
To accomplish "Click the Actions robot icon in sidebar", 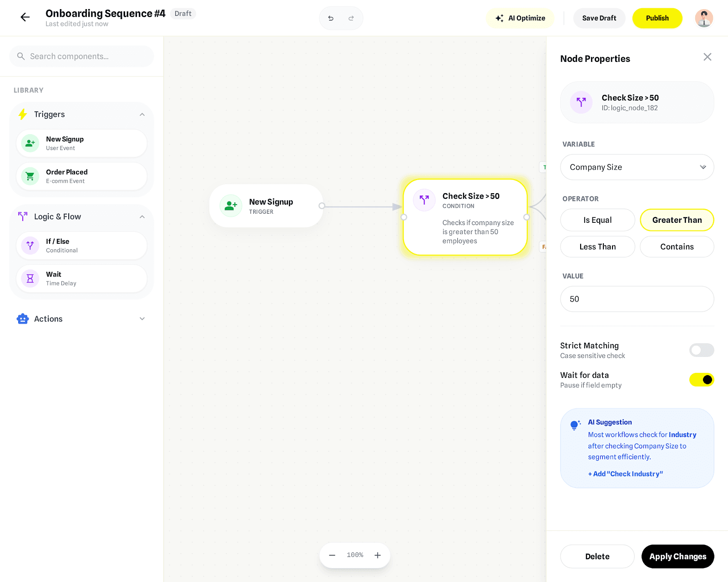I will pos(22,319).
